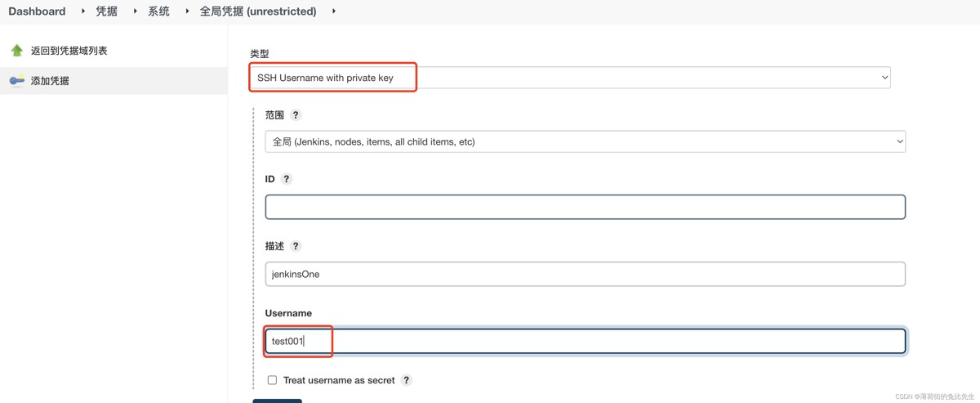
Task: Focus the 描述 field containing jenkinsOne
Action: [x=585, y=274]
